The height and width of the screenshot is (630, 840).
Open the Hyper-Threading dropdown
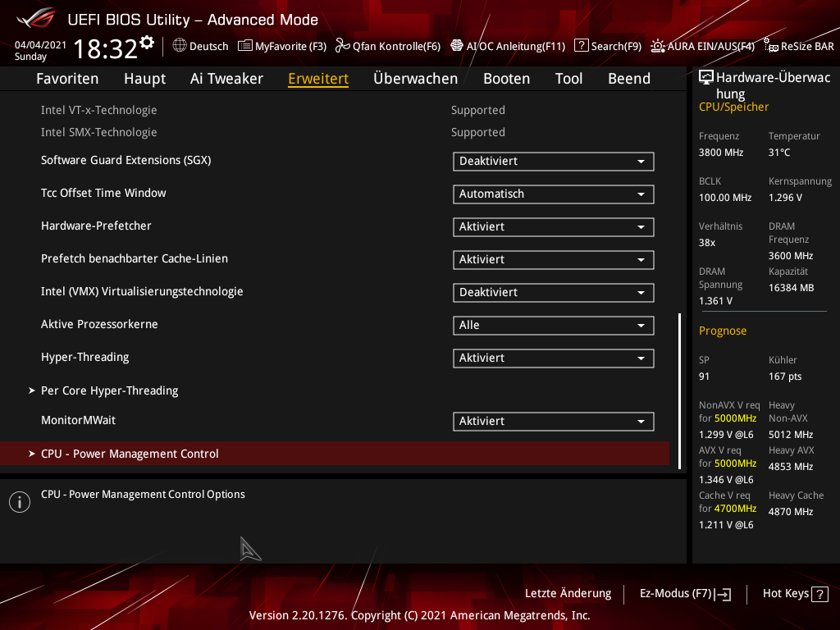tap(554, 358)
